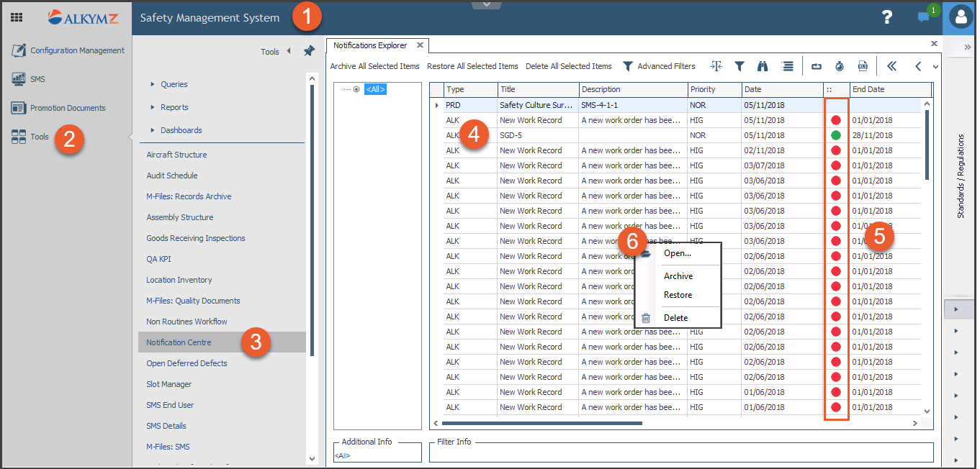
Task: Click the loop refresh toolbar icon
Action: (816, 66)
